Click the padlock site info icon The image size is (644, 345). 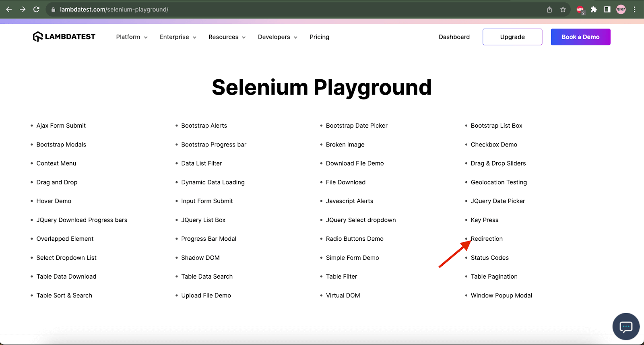pos(53,9)
